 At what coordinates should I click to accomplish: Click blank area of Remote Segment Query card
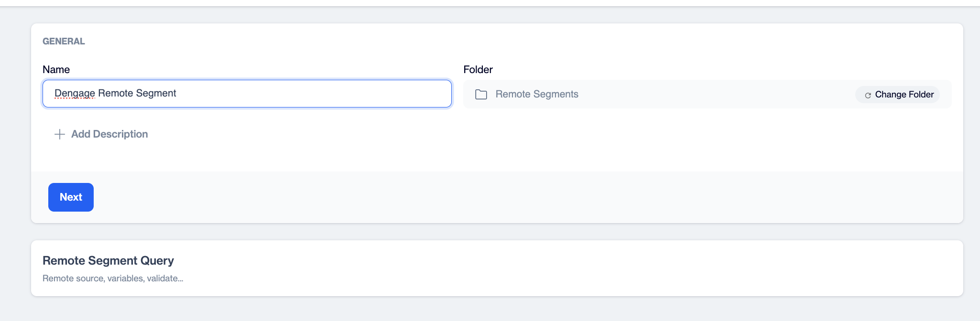click(x=574, y=268)
